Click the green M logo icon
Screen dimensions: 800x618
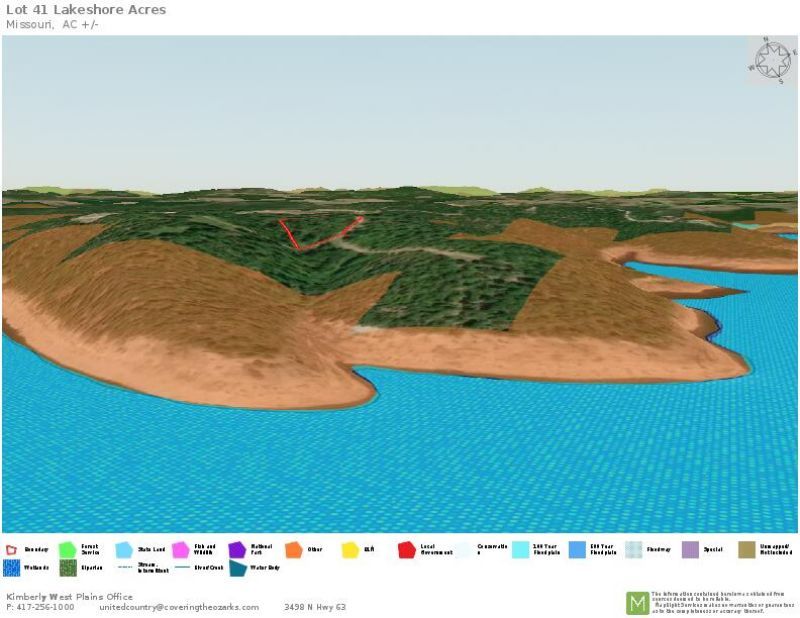[637, 603]
